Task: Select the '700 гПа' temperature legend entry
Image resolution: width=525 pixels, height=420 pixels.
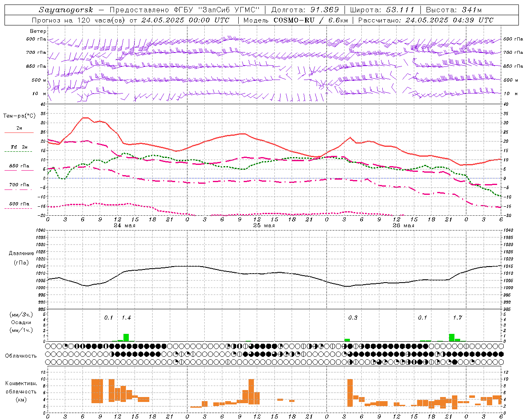Action: (19, 185)
